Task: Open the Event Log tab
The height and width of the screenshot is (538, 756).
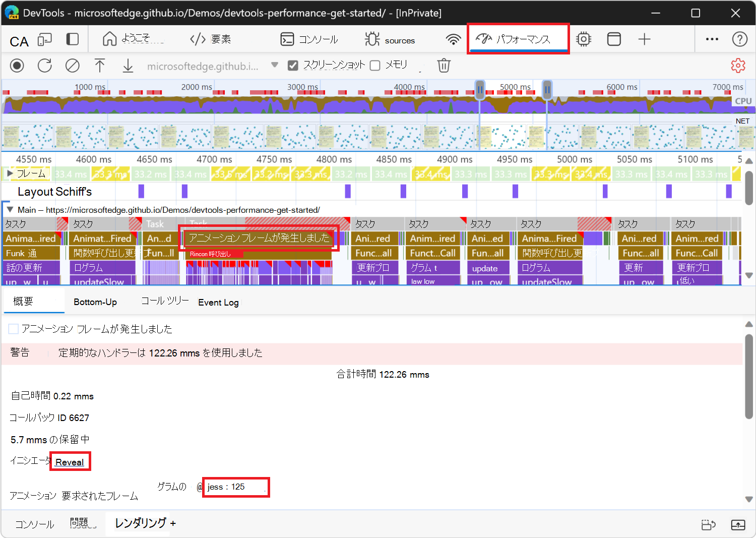Action: pos(218,302)
